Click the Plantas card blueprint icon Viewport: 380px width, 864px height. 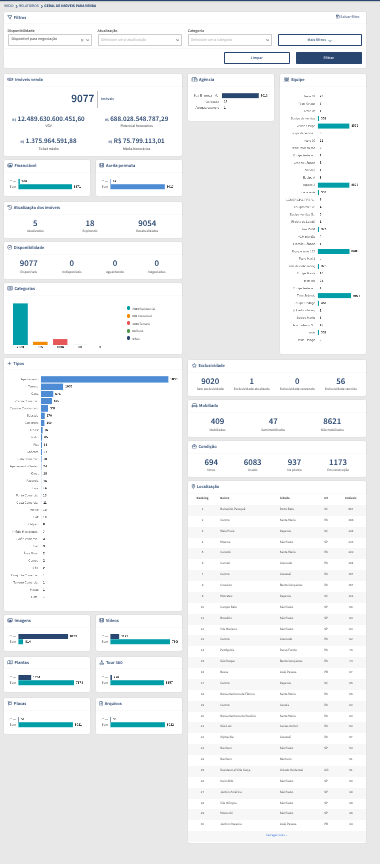(10, 662)
